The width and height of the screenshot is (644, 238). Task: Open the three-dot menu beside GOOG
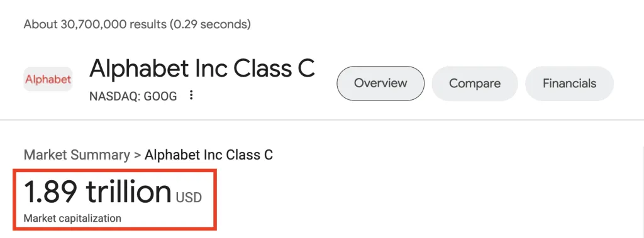[191, 95]
